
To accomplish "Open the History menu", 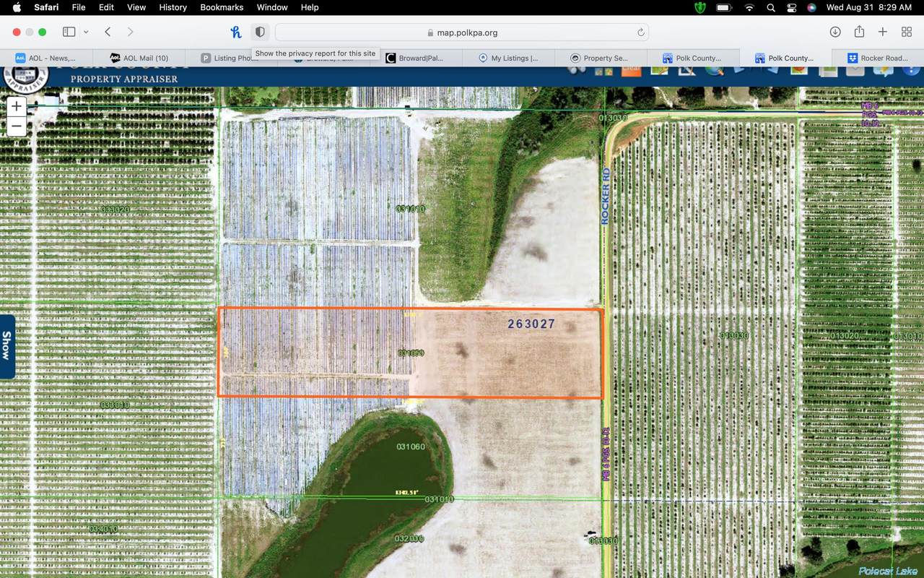I will 173,7.
